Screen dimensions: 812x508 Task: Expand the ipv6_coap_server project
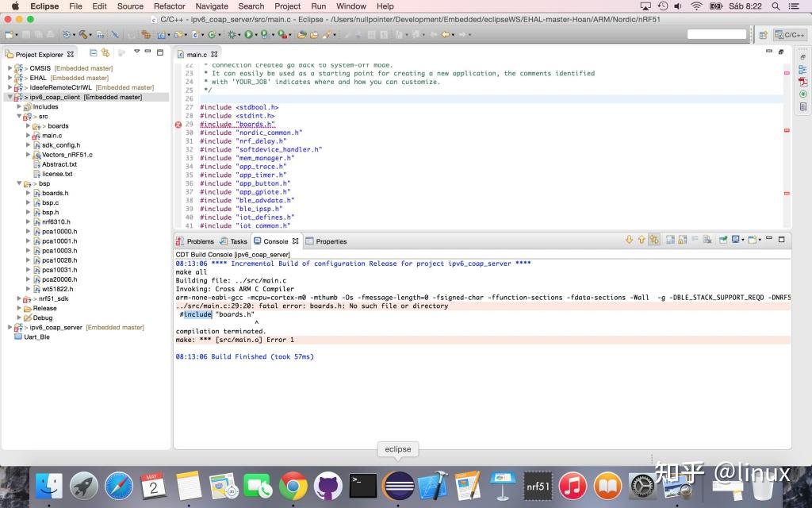pyautogui.click(x=10, y=327)
